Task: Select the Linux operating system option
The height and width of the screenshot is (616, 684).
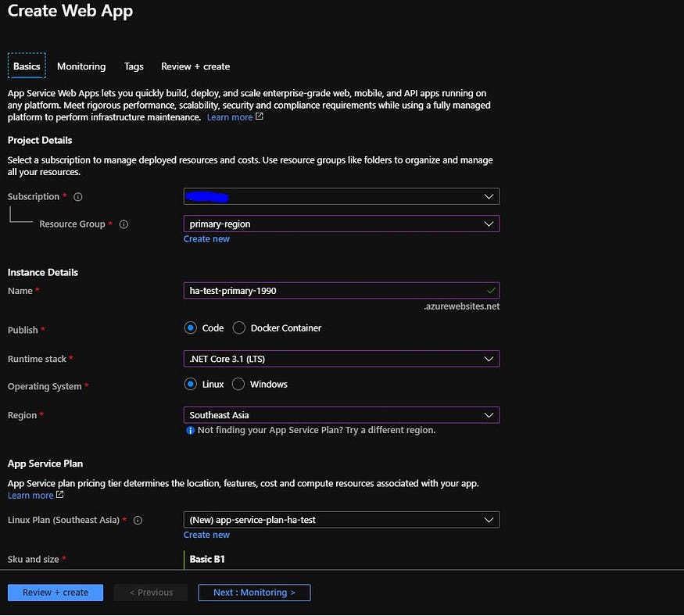Action: [x=190, y=384]
